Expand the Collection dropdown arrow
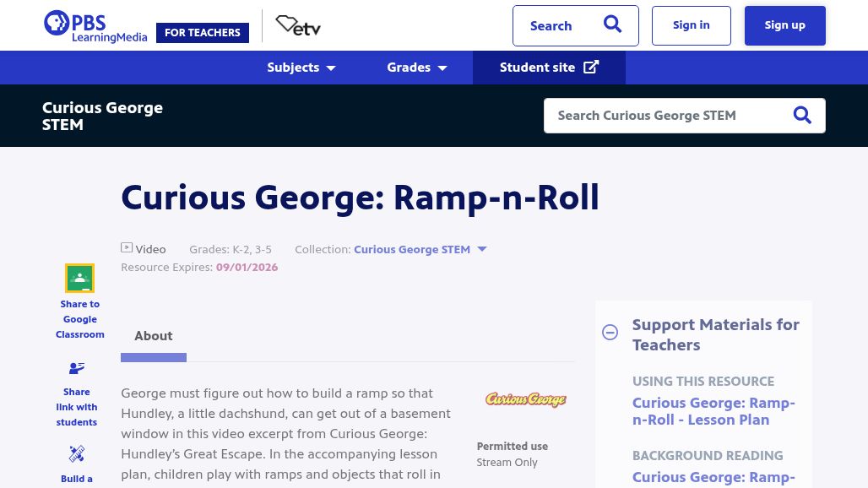 (x=482, y=249)
